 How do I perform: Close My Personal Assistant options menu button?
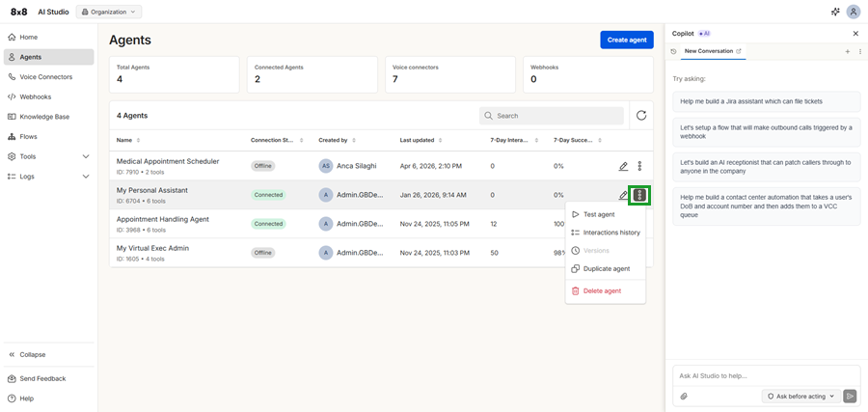point(640,195)
